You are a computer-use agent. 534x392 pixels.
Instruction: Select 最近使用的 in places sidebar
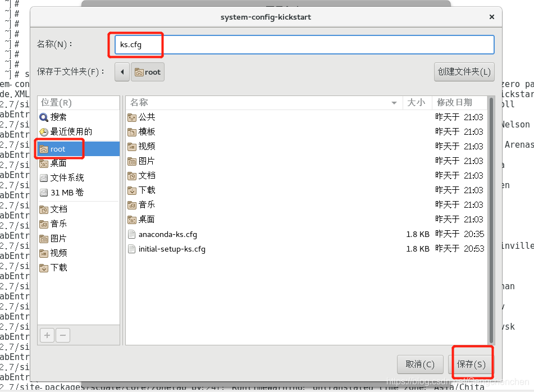pos(79,132)
